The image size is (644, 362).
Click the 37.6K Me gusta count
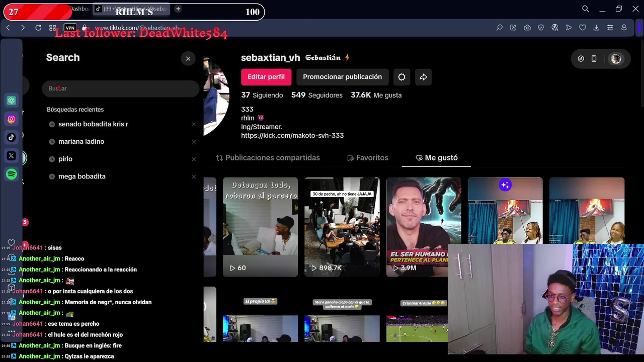point(376,95)
